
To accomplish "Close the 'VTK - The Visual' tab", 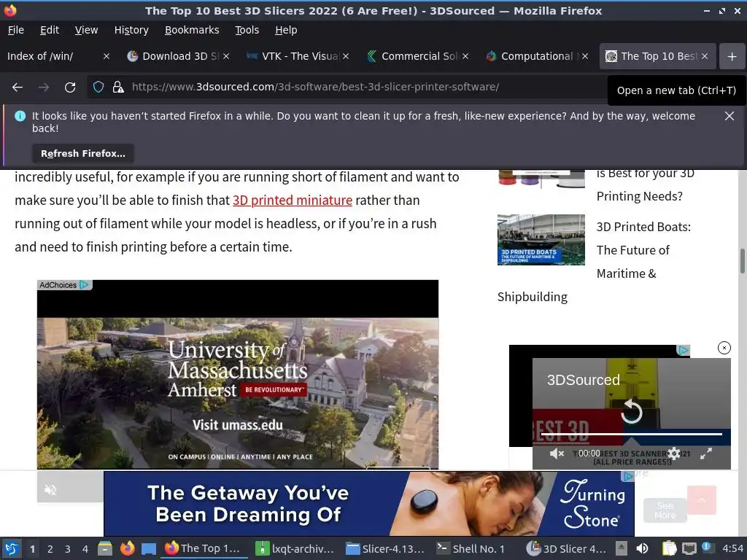I will [346, 56].
